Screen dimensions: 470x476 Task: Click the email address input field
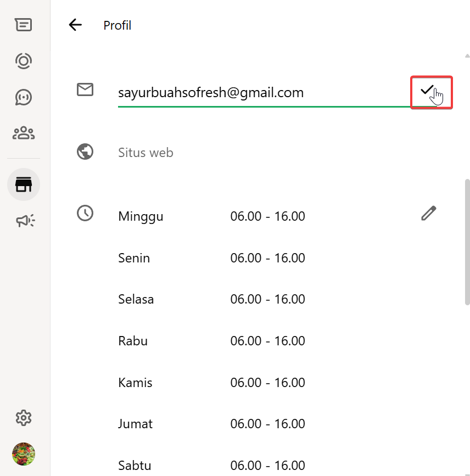[258, 93]
